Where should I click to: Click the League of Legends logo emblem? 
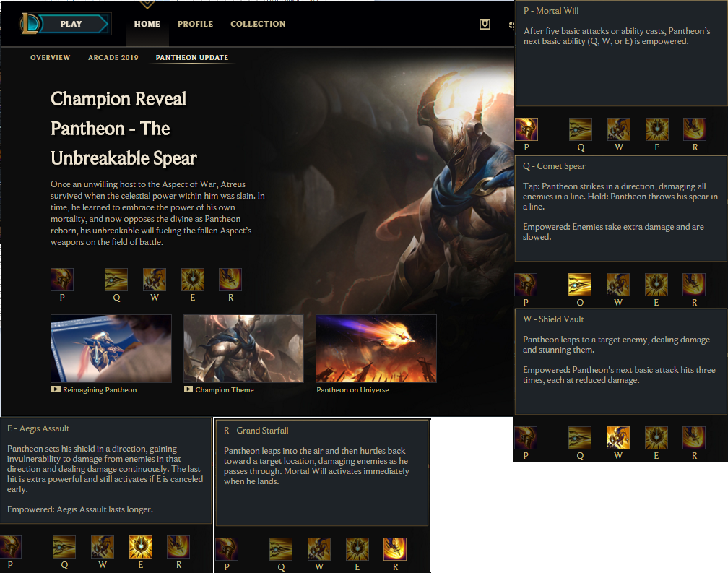point(29,24)
